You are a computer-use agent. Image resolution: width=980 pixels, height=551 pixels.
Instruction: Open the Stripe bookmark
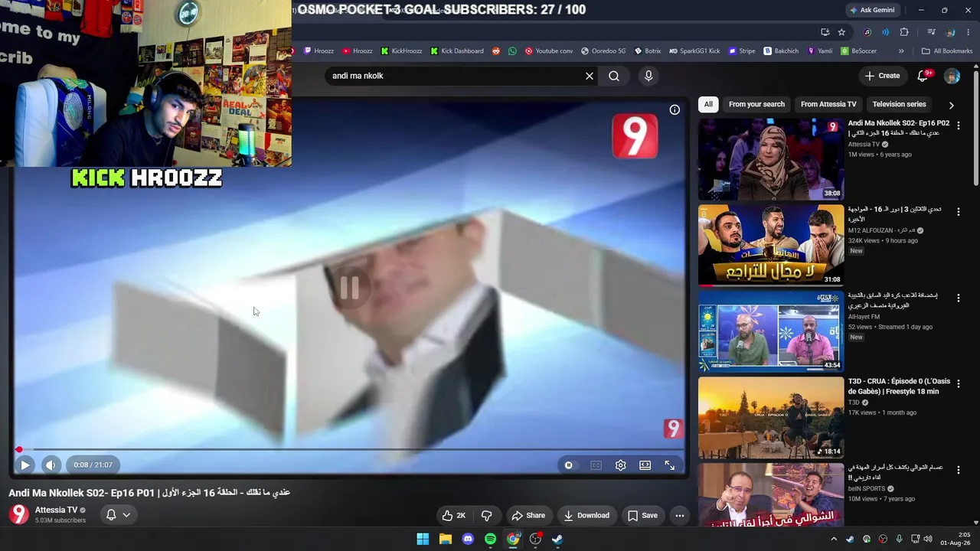pyautogui.click(x=742, y=51)
